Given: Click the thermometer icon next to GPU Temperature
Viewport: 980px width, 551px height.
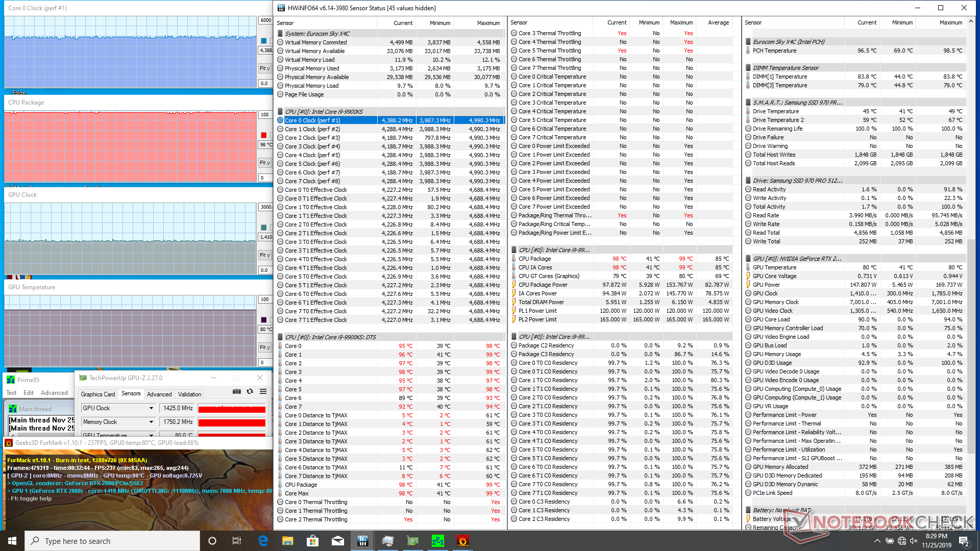Looking at the screenshot, I should click(748, 267).
